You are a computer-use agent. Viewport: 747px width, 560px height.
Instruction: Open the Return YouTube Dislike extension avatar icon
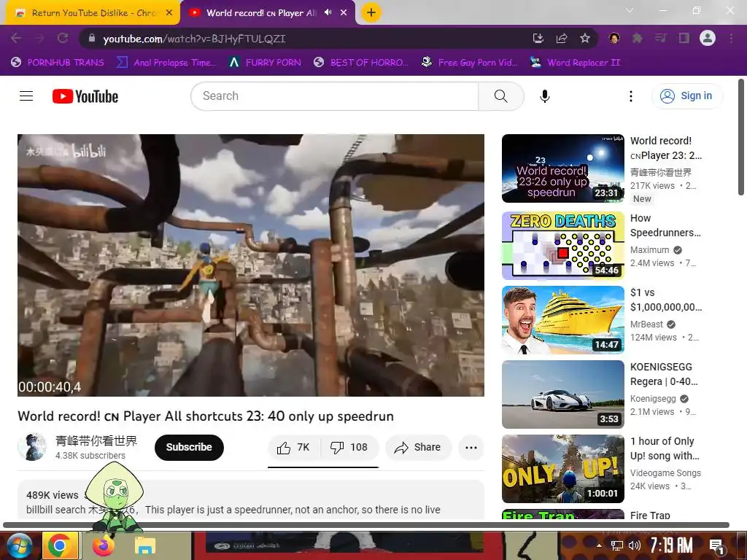pos(614,38)
